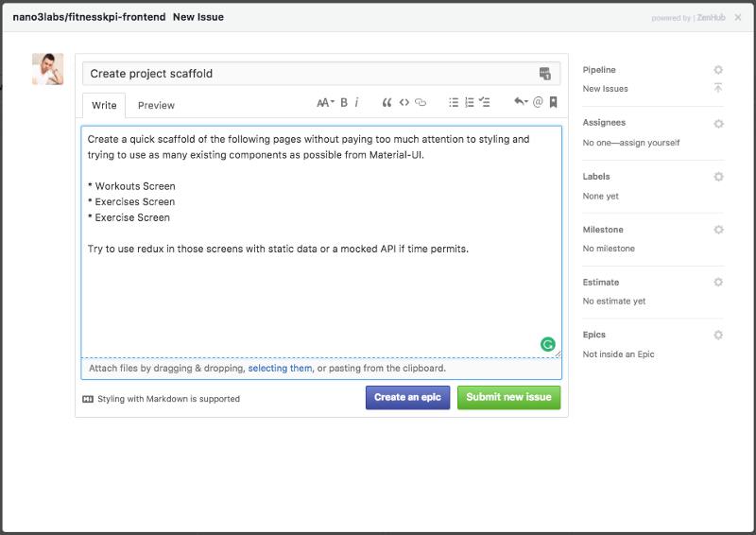Click the Create an epic button
The height and width of the screenshot is (535, 756).
[x=407, y=398]
